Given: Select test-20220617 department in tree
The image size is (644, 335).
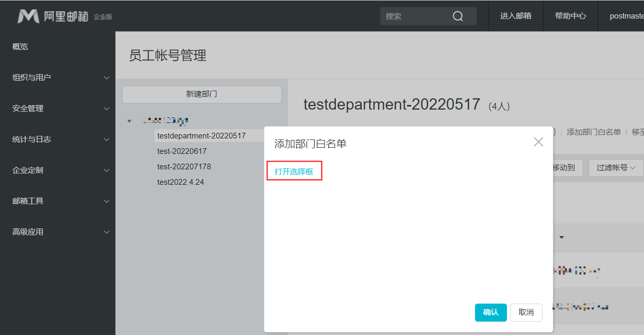Looking at the screenshot, I should (x=182, y=151).
